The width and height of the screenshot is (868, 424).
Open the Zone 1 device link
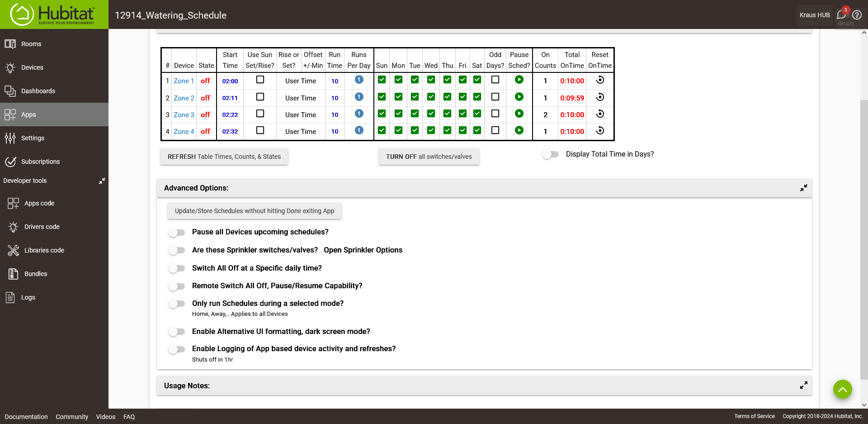[184, 81]
